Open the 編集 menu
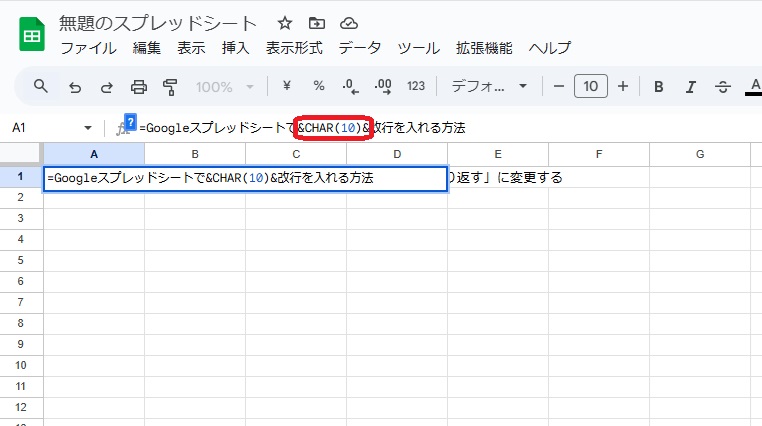Viewport: 762px width, 426px height. (x=147, y=48)
